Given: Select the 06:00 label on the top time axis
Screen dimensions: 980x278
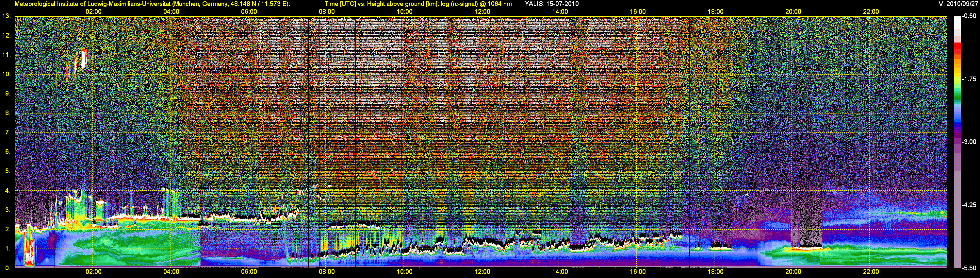Looking at the screenshot, I should 249,11.
